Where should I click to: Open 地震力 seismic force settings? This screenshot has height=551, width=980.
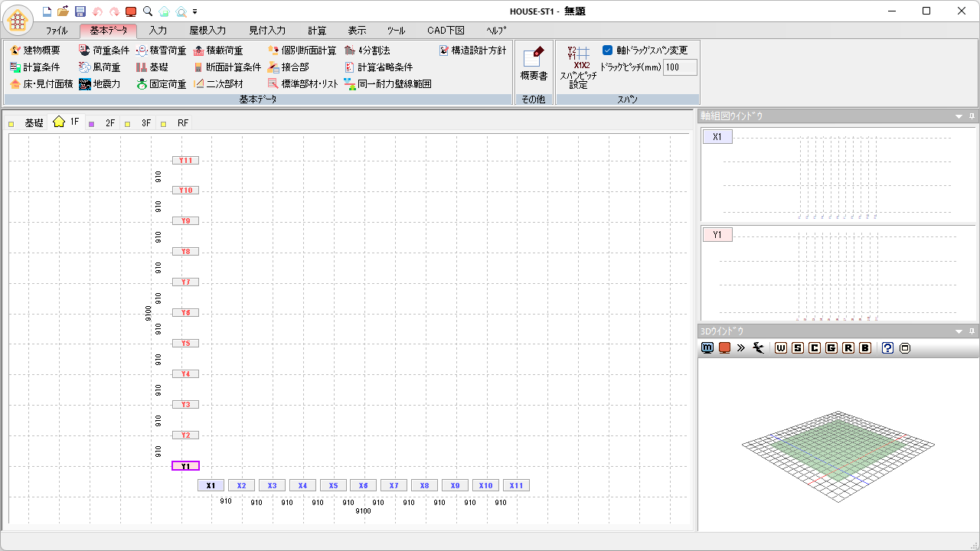pos(100,84)
